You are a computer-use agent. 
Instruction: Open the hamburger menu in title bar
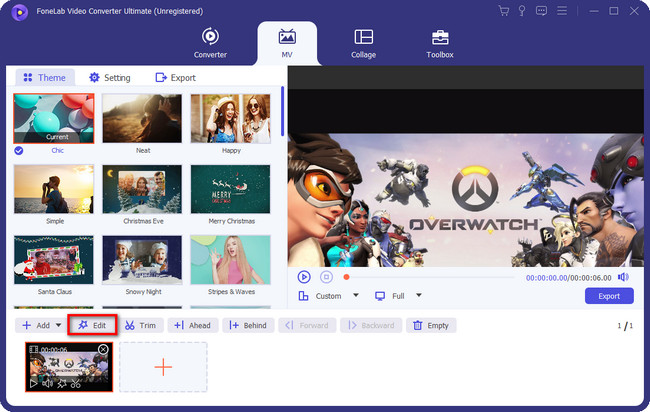[x=562, y=11]
